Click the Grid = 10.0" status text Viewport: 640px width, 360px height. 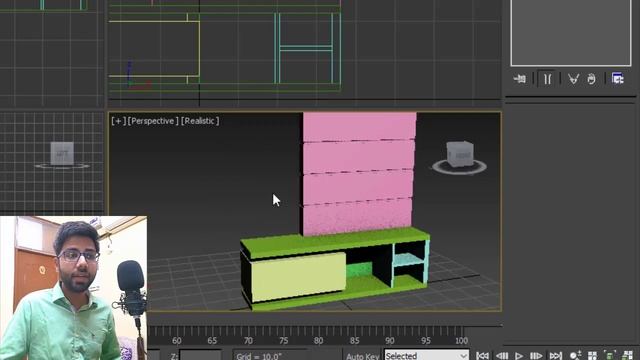(x=260, y=356)
